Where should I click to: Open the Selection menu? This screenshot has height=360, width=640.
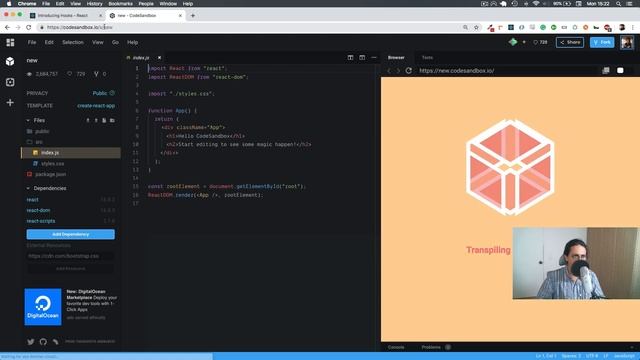coord(73,42)
